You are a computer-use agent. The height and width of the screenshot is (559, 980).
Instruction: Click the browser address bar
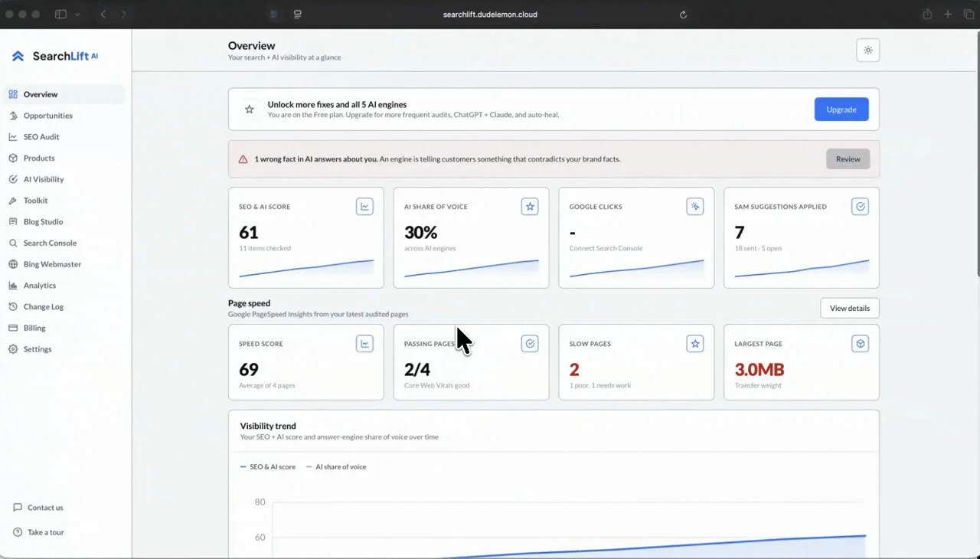pyautogui.click(x=490, y=15)
